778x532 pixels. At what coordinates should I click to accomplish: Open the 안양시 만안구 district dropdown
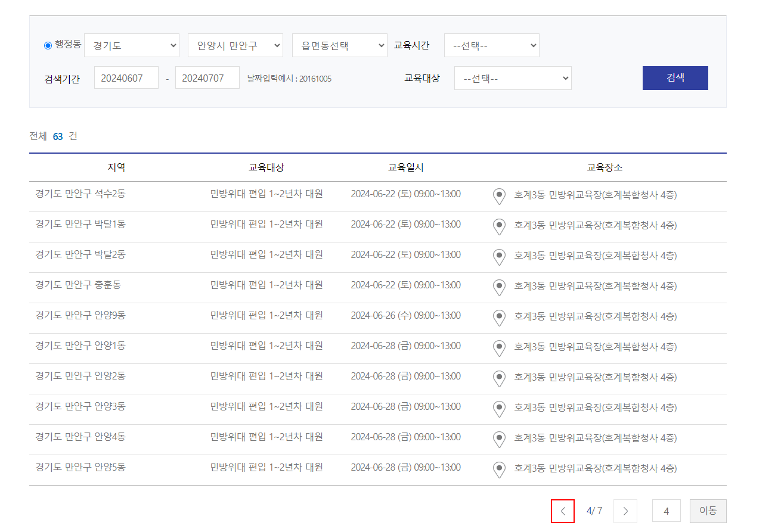(235, 45)
